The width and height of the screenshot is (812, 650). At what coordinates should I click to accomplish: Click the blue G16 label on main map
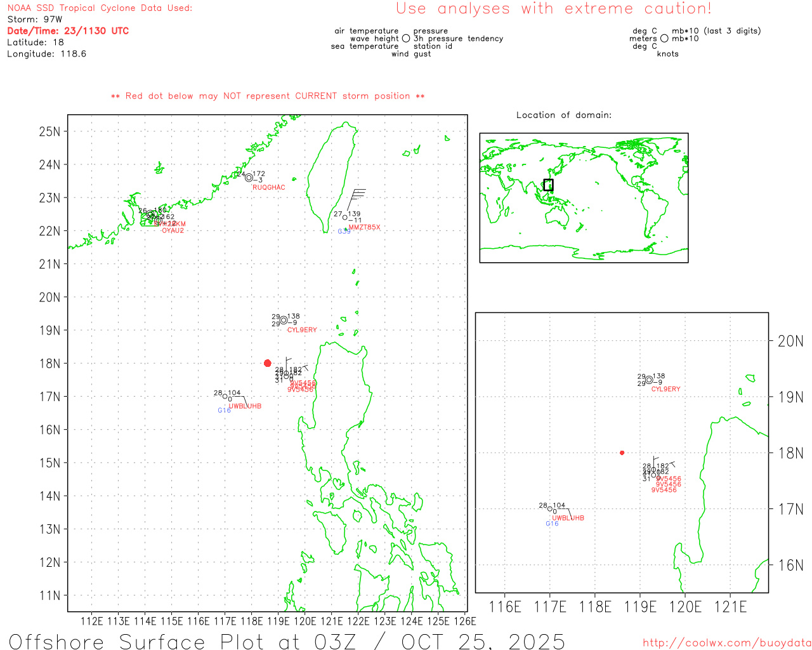[x=224, y=411]
